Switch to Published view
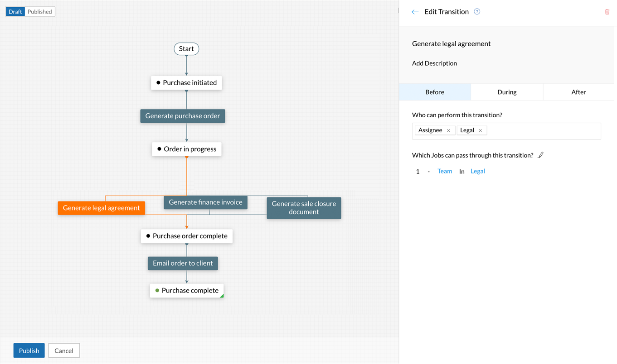The width and height of the screenshot is (617, 364). pyautogui.click(x=40, y=12)
